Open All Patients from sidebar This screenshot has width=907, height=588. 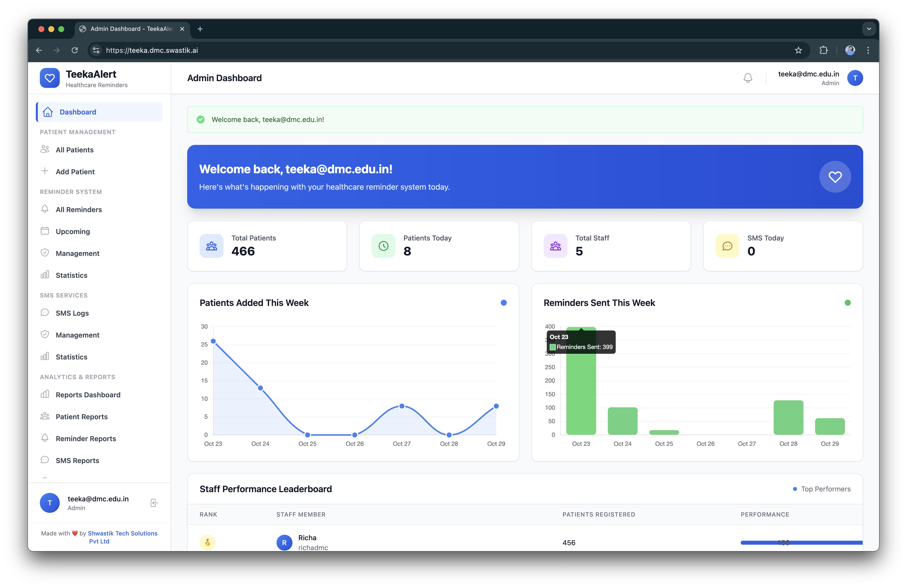[x=74, y=150]
